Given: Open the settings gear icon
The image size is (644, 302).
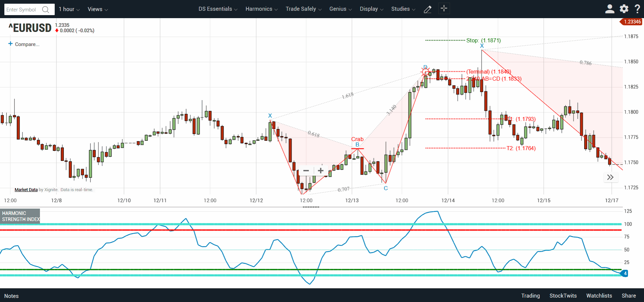Looking at the screenshot, I should point(624,9).
